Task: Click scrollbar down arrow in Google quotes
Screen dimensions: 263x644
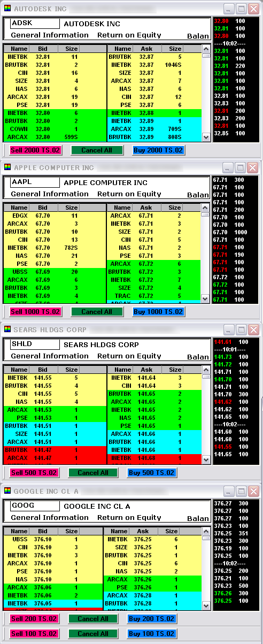Action: pos(206,606)
